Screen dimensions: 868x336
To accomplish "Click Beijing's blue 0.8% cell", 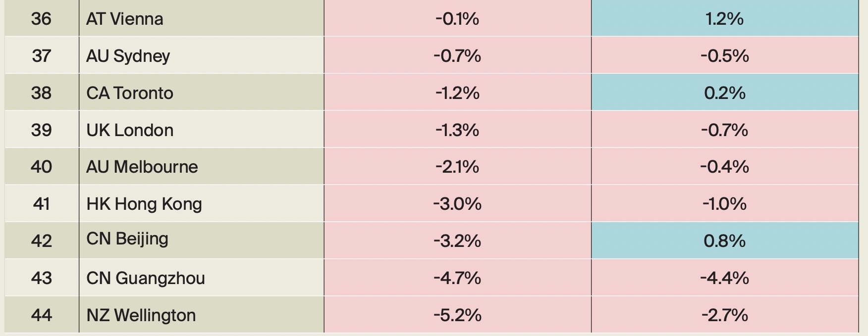I will (x=724, y=241).
